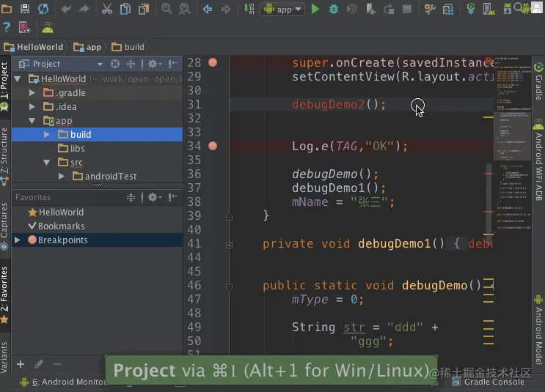Collapse the src folder
This screenshot has width=545, height=392.
tap(46, 163)
